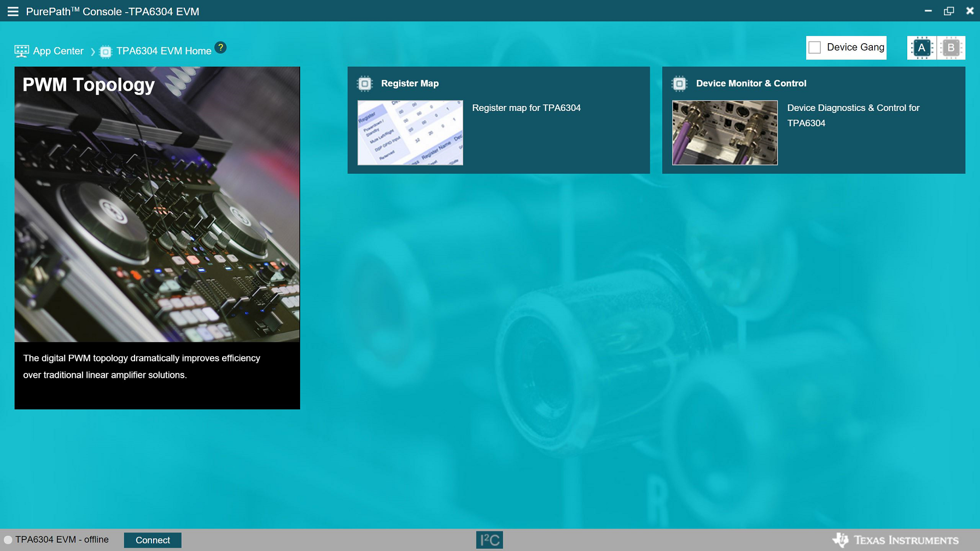The image size is (980, 551).
Task: Click the help question mark icon
Action: pyautogui.click(x=220, y=48)
